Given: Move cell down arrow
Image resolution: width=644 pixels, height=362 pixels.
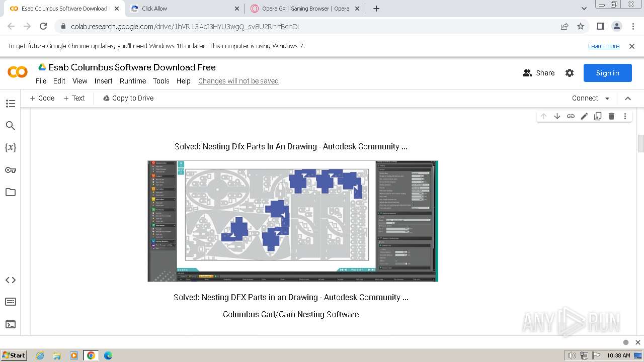Looking at the screenshot, I should click(x=557, y=116).
